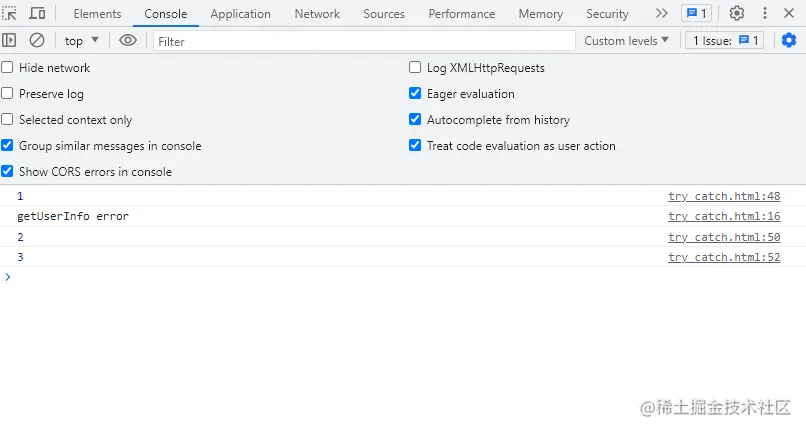Disable Eager evaluation checkbox

[x=415, y=94]
